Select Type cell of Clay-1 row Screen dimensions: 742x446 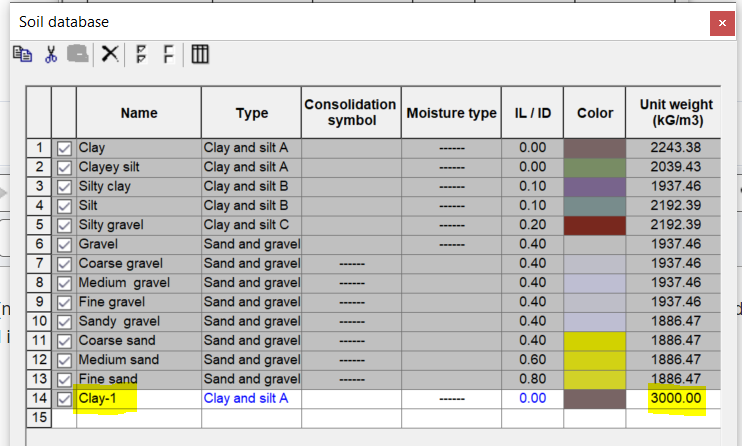251,399
